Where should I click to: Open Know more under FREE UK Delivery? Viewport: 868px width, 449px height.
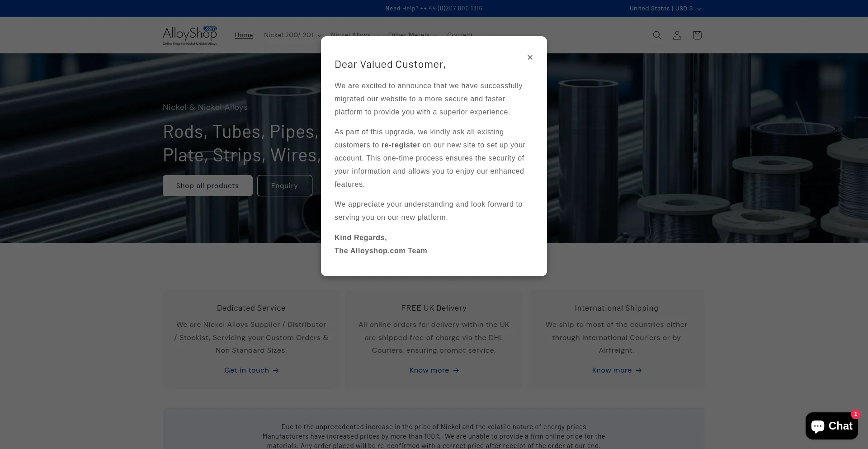[x=429, y=370]
